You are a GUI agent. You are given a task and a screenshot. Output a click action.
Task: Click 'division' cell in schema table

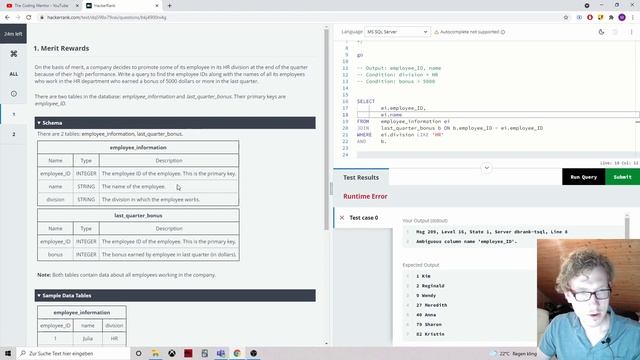(x=56, y=200)
